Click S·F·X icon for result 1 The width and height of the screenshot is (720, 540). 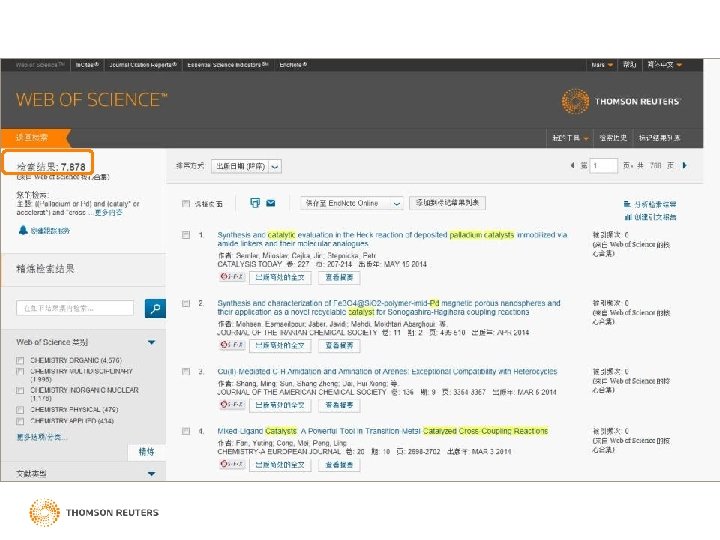(x=232, y=276)
